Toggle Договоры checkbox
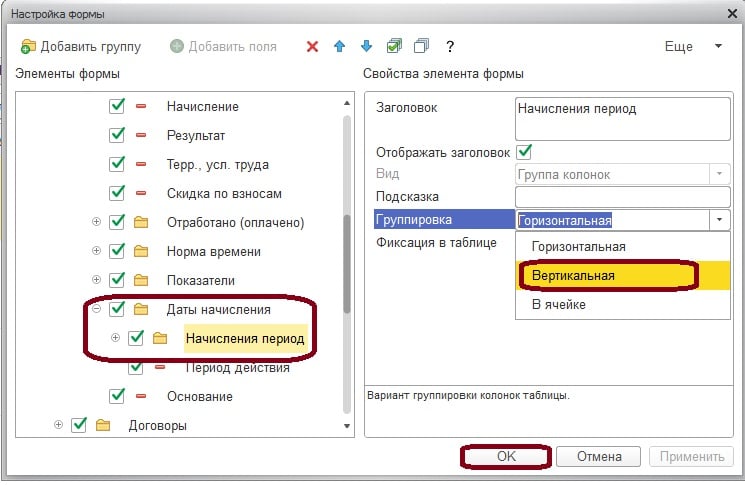The width and height of the screenshot is (745, 485). coord(79,424)
